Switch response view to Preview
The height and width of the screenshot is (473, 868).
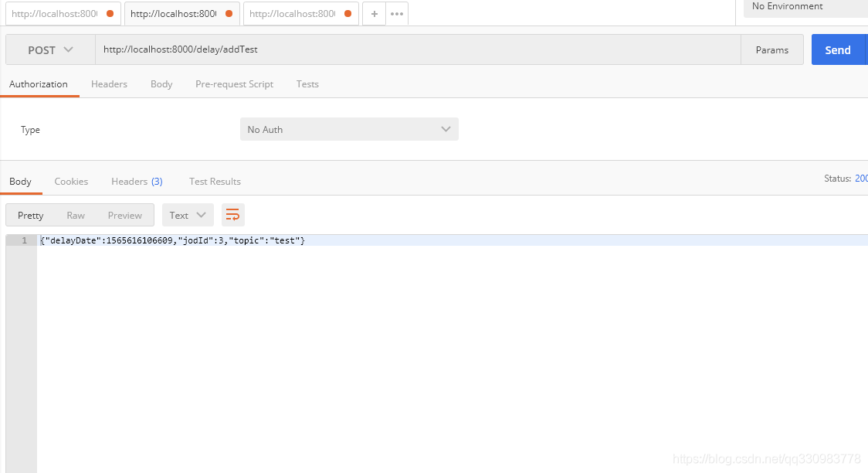125,216
